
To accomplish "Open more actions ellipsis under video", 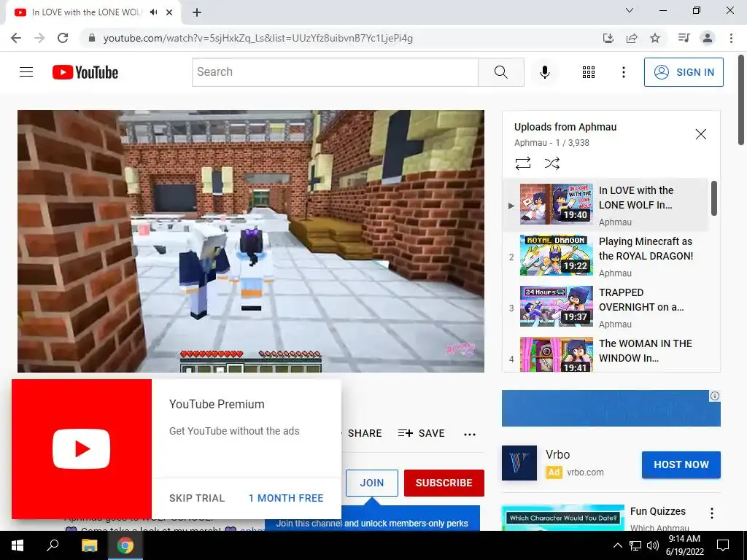I will [x=470, y=434].
